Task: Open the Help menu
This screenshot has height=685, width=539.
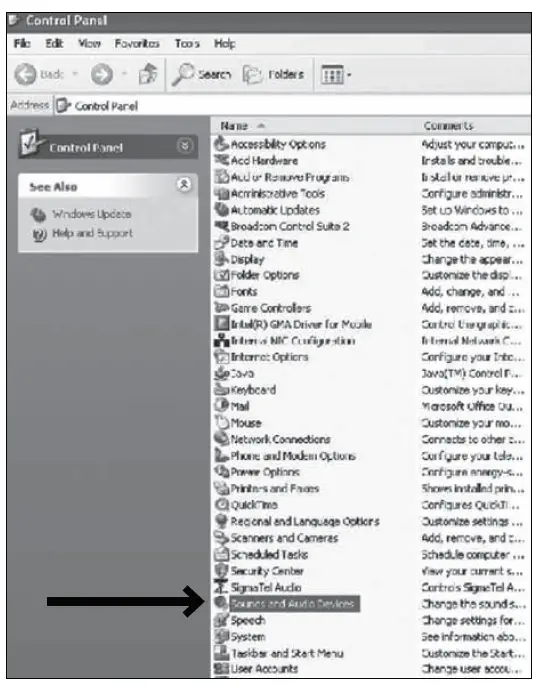Action: click(225, 43)
